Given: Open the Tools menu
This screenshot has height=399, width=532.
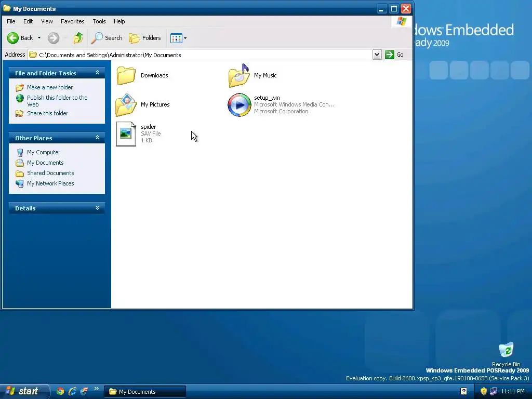Looking at the screenshot, I should click(x=99, y=21).
